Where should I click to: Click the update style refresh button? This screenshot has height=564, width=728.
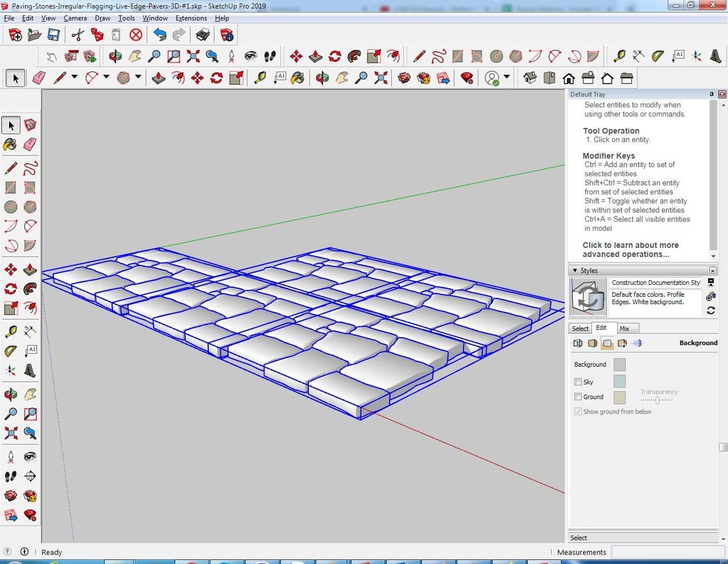710,310
